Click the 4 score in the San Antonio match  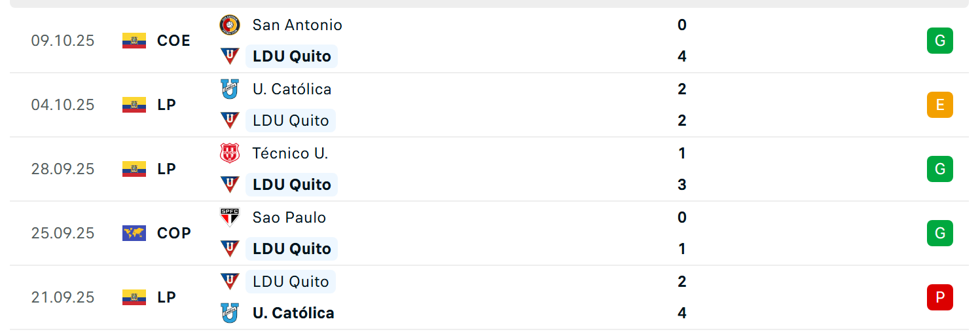tap(682, 56)
